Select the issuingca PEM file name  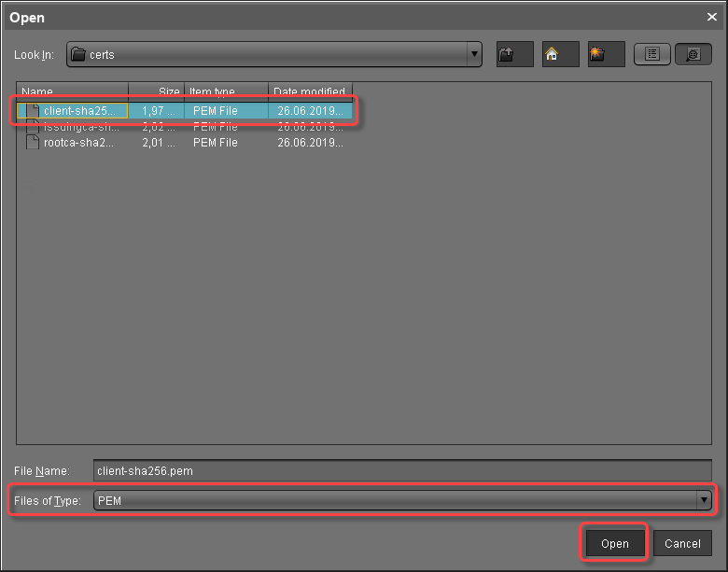81,127
